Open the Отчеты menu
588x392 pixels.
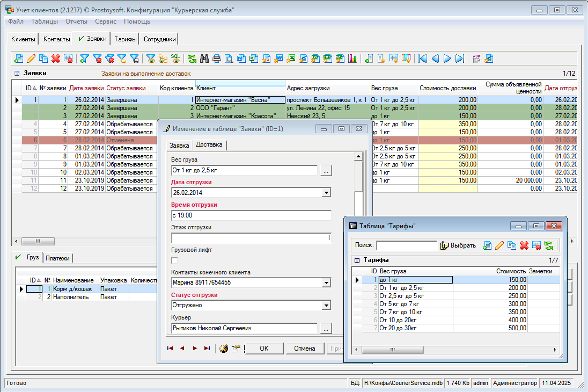pos(77,21)
